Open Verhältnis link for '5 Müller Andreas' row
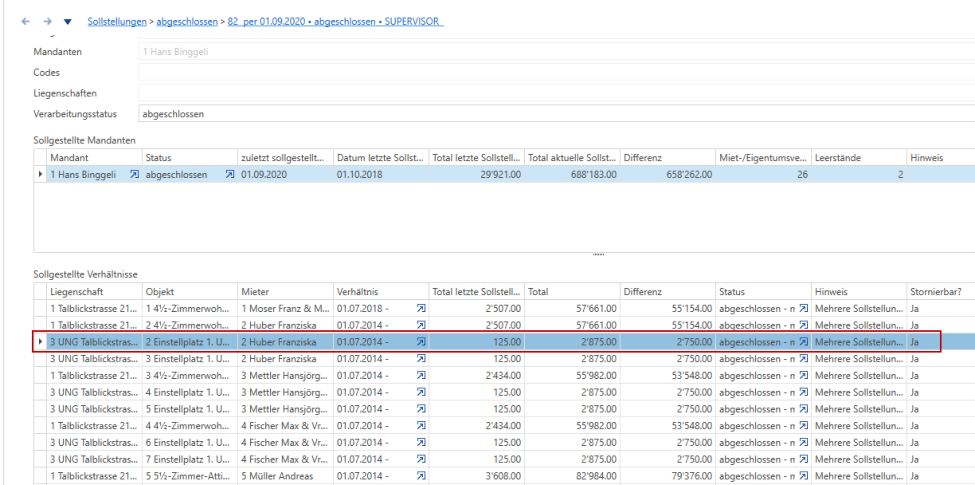Viewport: 975px width, 485px height. click(421, 476)
